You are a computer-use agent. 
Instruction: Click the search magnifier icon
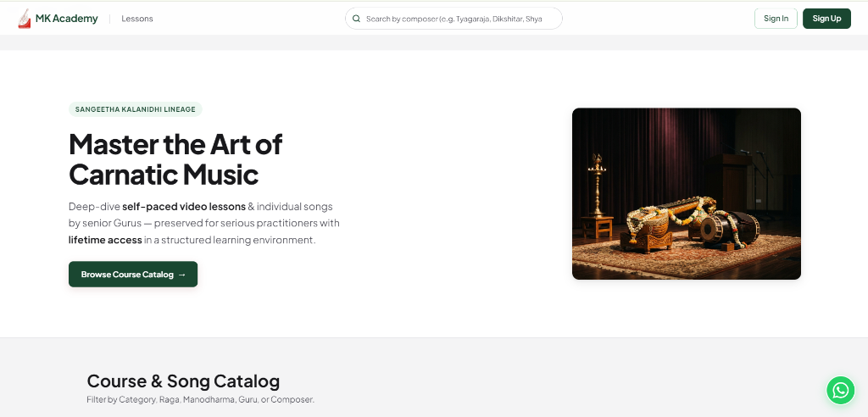point(357,19)
